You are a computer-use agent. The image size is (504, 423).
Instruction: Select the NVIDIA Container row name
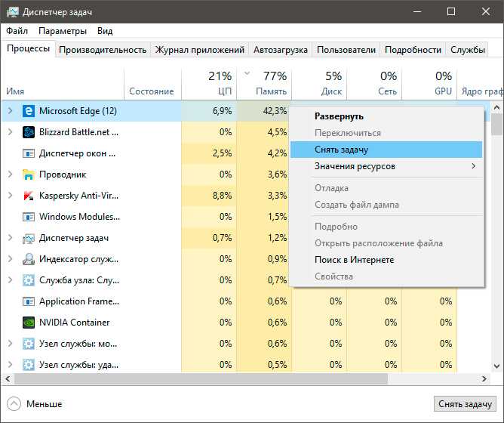[74, 323]
